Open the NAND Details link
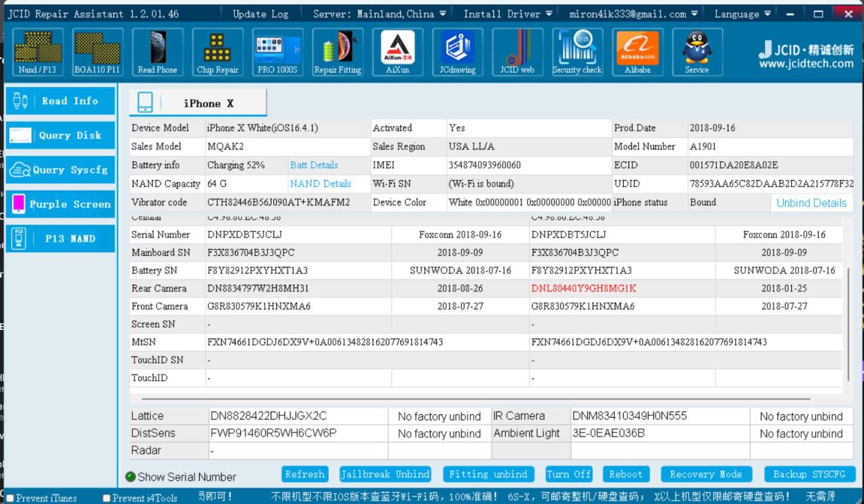 [x=321, y=184]
